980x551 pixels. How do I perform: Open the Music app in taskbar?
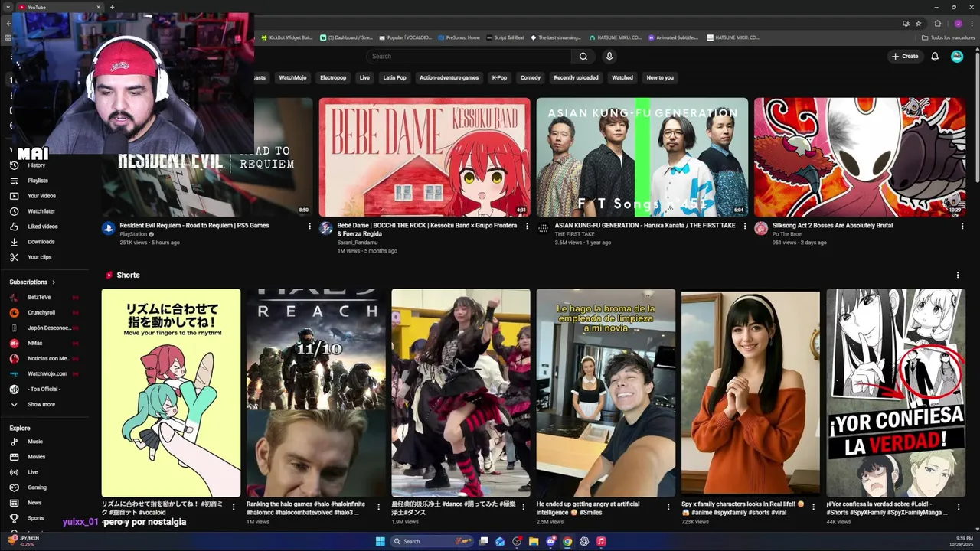click(601, 541)
